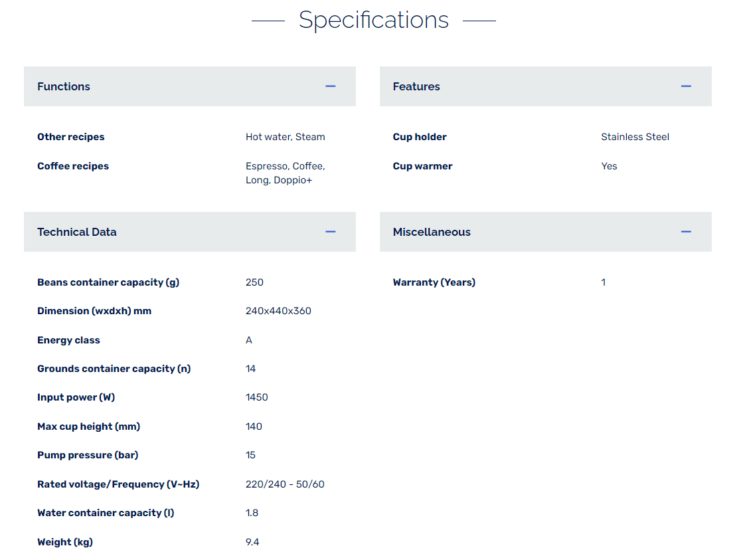Viewport: 749px width, 560px height.
Task: Click the Miscellaneous minus icon
Action: (x=686, y=232)
